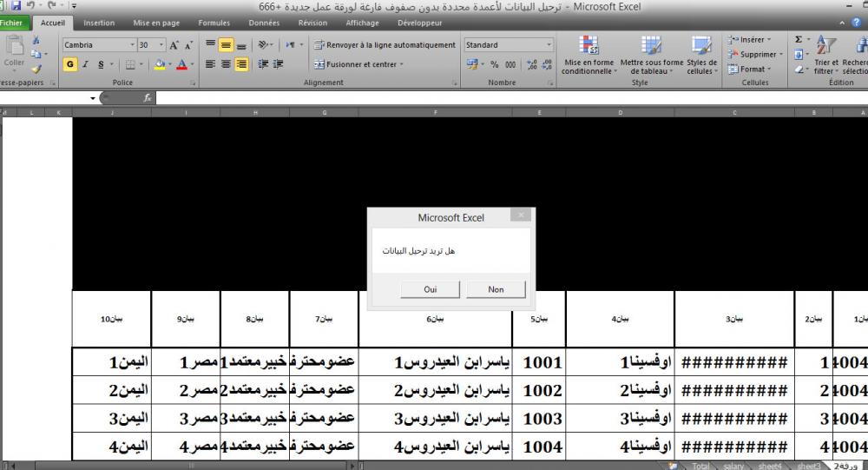868x470 pixels.
Task: Click the fx insert function icon
Action: coord(148,98)
